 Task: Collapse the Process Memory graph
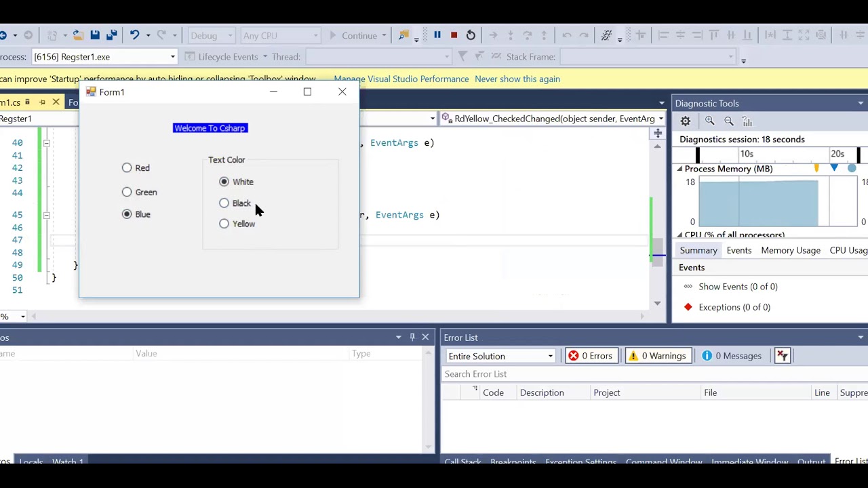pyautogui.click(x=679, y=169)
